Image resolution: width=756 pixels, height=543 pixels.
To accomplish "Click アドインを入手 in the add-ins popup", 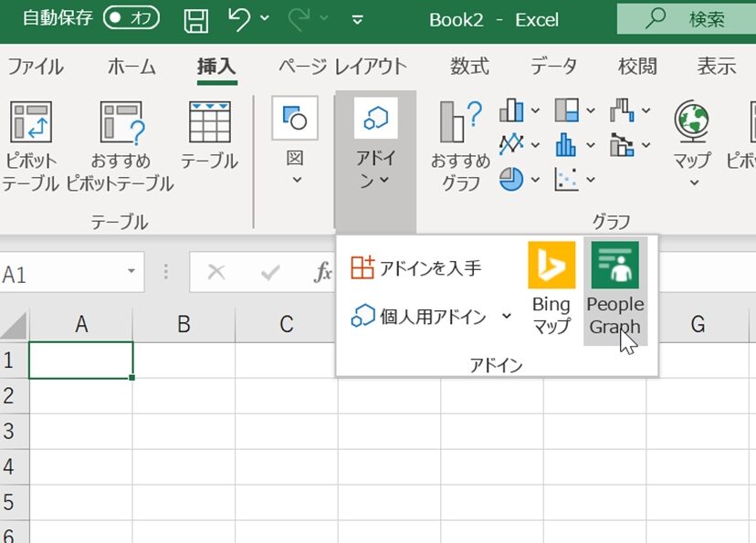I will (415, 268).
